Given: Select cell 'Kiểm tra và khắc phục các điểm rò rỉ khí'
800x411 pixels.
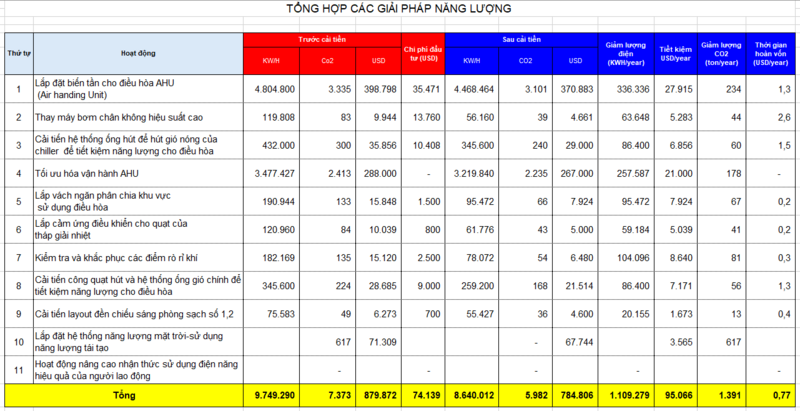Looking at the screenshot, I should click(x=138, y=258).
